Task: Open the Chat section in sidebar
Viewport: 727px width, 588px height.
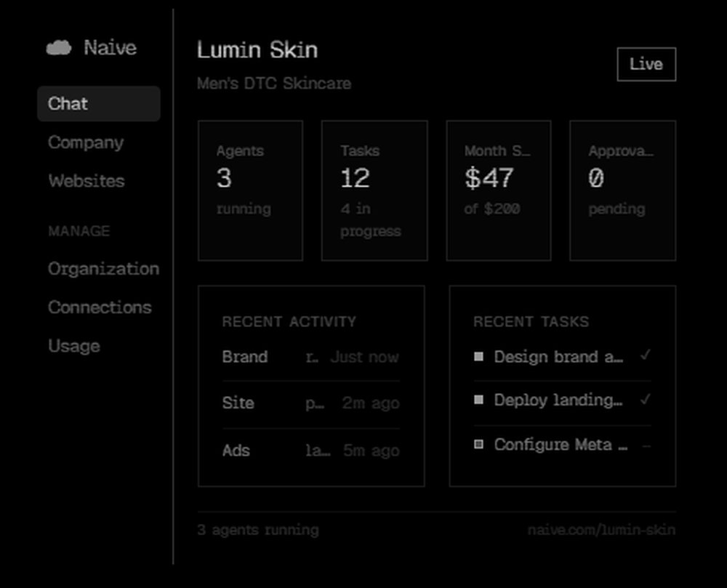Action: coord(99,103)
